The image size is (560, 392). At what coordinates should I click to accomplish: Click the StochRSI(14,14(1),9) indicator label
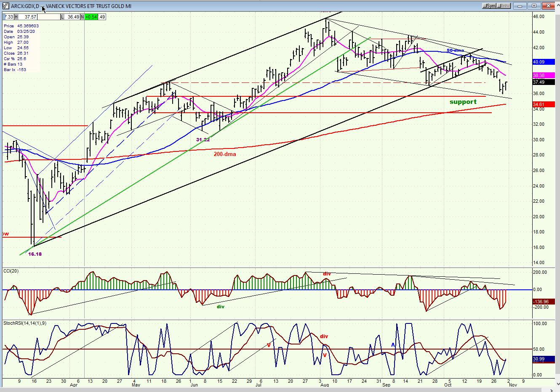pyautogui.click(x=25, y=323)
